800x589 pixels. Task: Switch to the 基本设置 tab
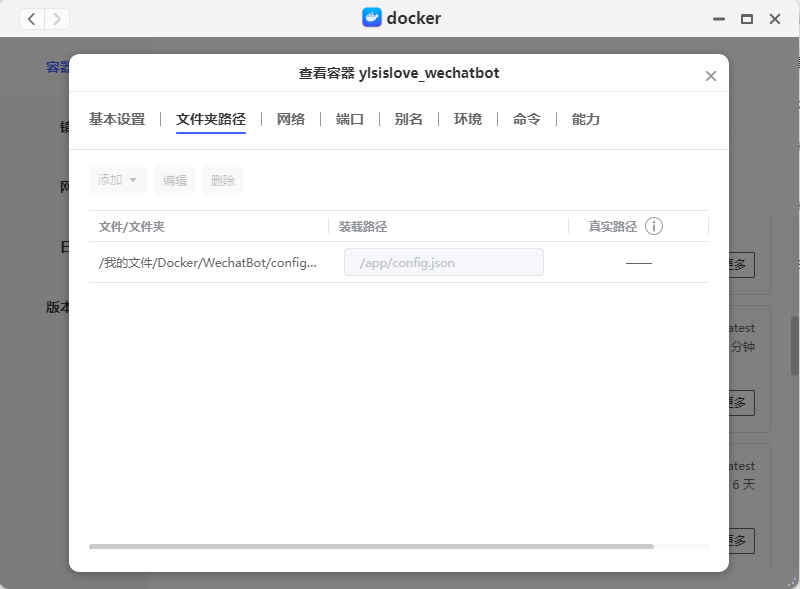[117, 119]
